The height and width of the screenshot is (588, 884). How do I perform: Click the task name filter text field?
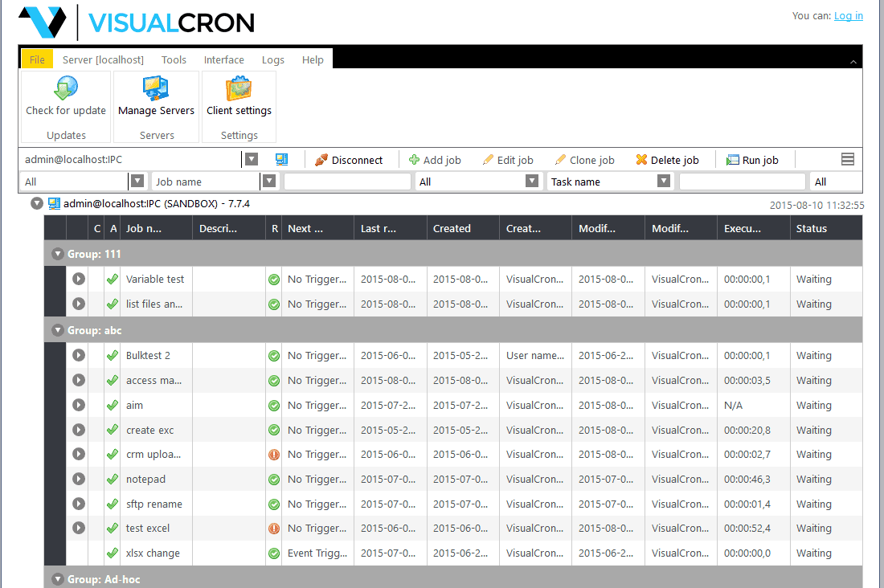pos(742,182)
